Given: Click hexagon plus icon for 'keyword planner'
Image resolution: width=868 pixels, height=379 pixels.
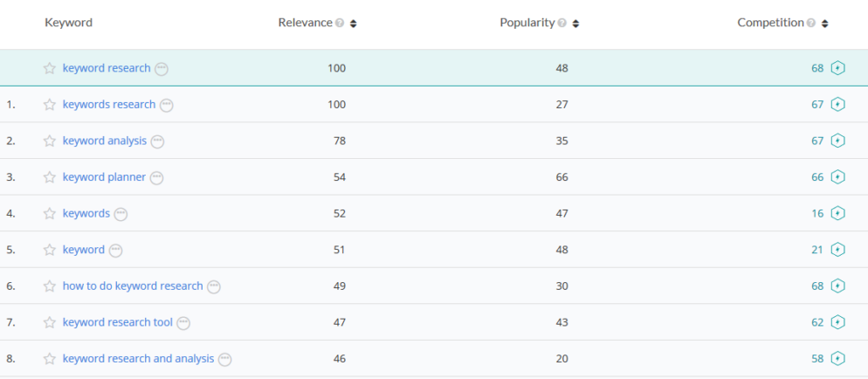Looking at the screenshot, I should [837, 177].
